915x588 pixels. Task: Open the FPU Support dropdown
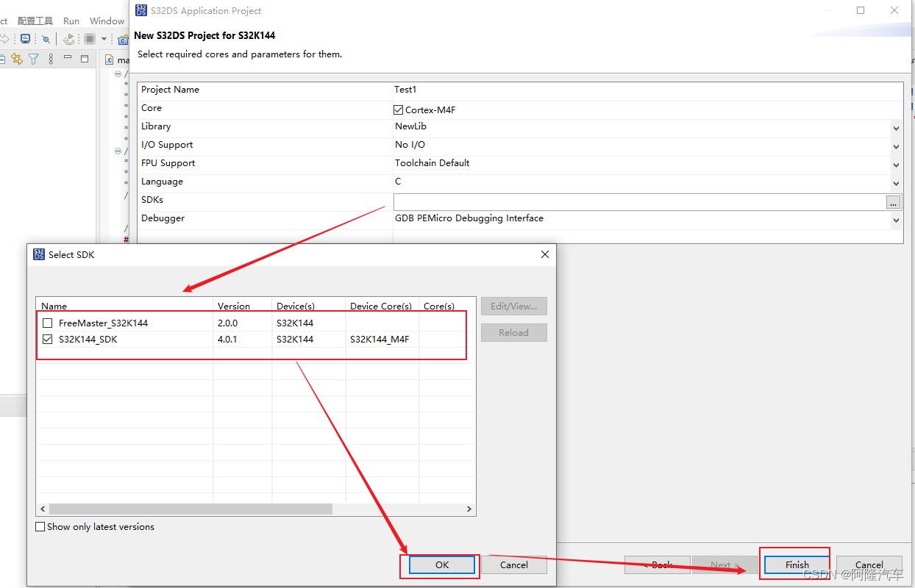pyautogui.click(x=896, y=165)
